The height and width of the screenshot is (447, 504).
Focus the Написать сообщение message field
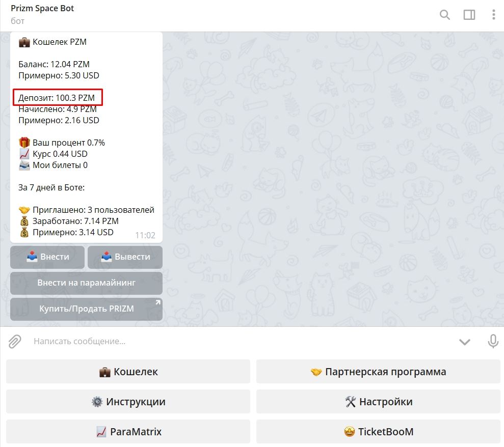[241, 341]
